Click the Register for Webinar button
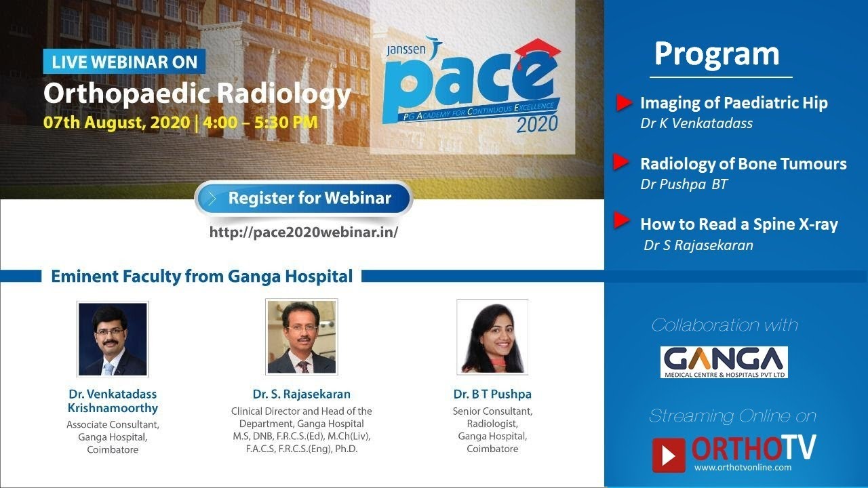The width and height of the screenshot is (868, 488). click(x=303, y=199)
